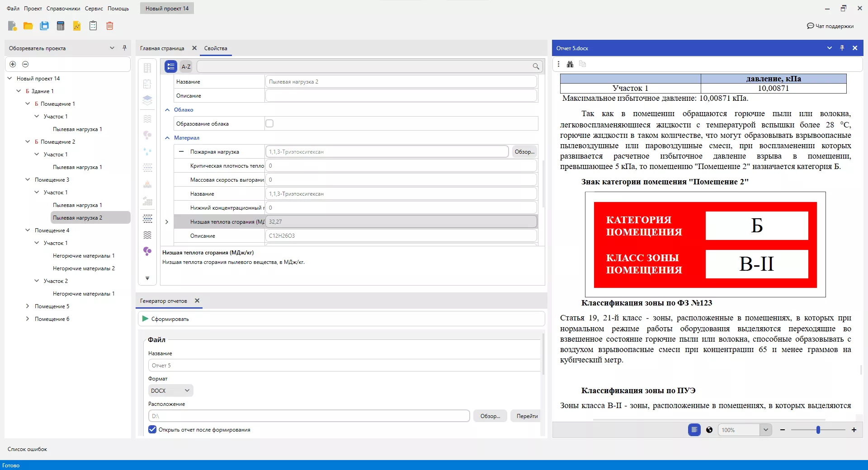
Task: Open the 'Справочники' menu
Action: (x=63, y=9)
